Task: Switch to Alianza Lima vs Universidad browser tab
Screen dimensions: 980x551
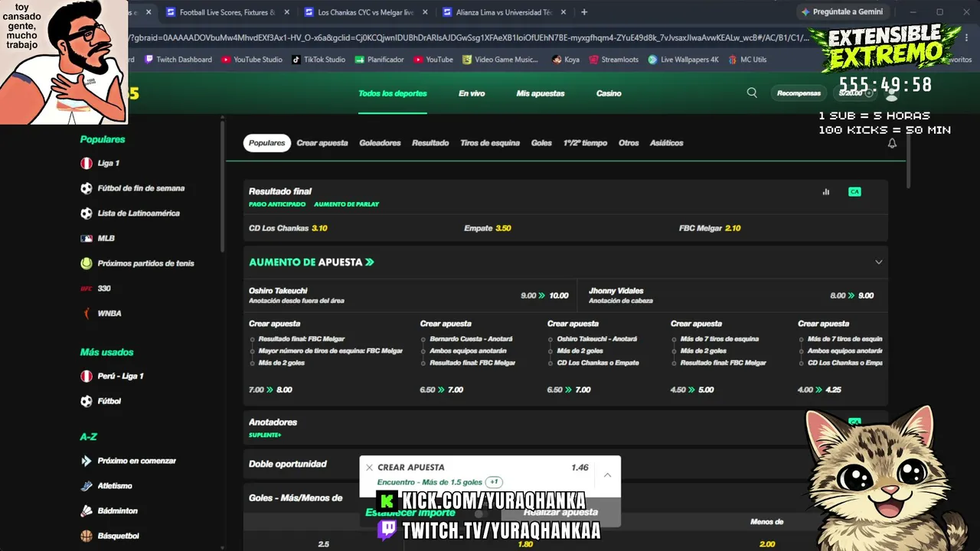Action: pyautogui.click(x=504, y=12)
